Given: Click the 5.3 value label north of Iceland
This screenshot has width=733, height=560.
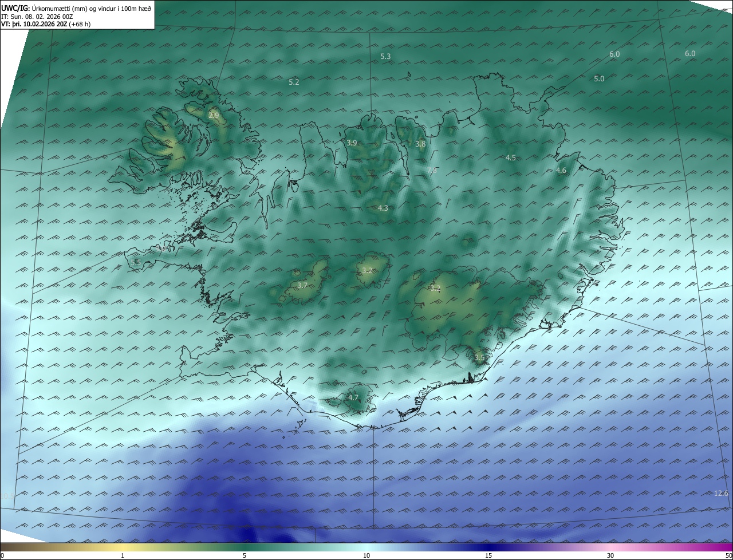Looking at the screenshot, I should click(385, 56).
